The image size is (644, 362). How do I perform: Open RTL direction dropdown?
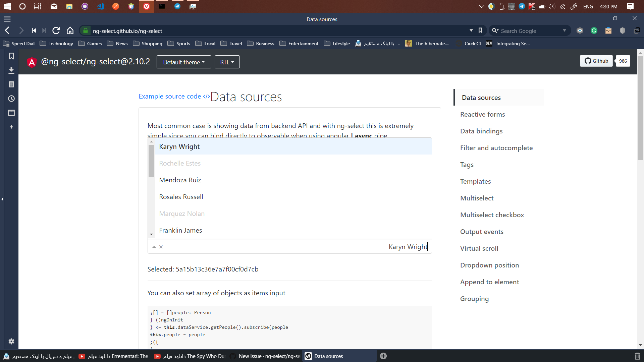[227, 62]
